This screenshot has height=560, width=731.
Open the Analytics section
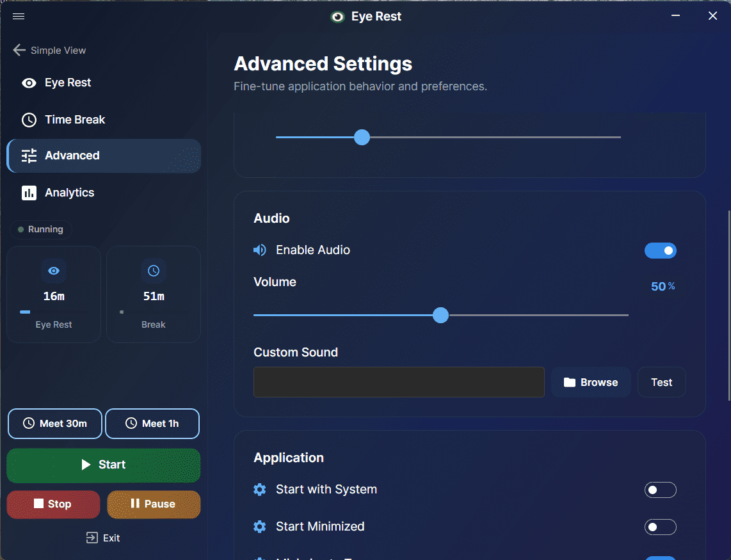pos(69,193)
